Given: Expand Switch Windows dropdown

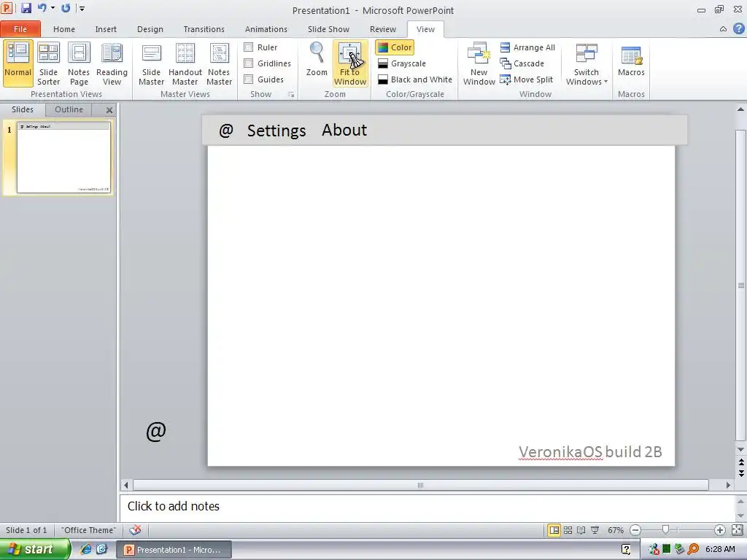Looking at the screenshot, I should (x=587, y=63).
